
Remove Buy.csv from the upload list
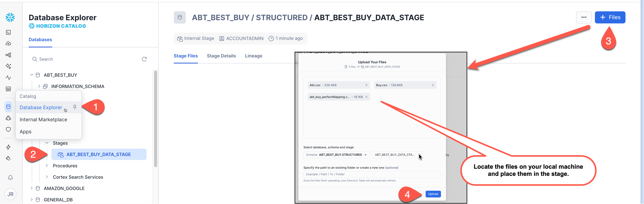(x=433, y=85)
